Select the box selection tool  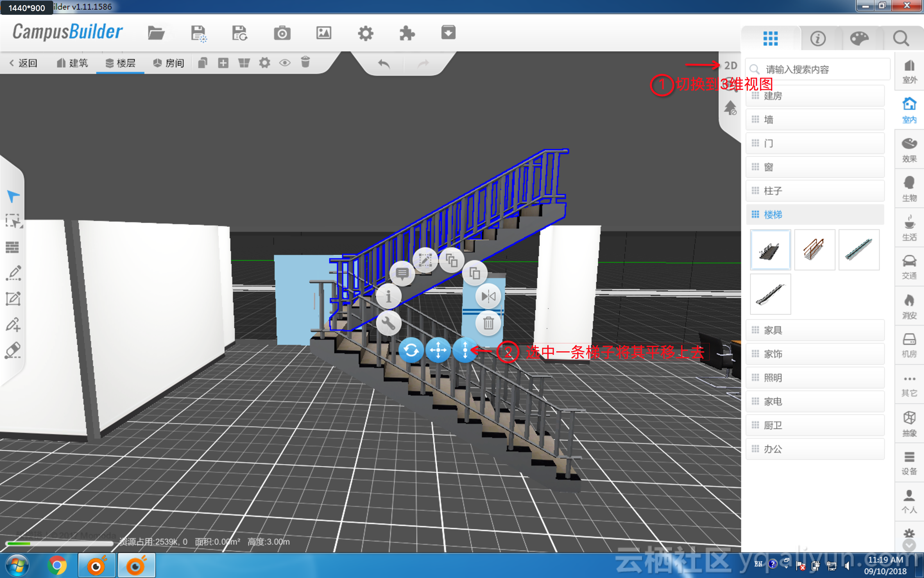tap(14, 221)
